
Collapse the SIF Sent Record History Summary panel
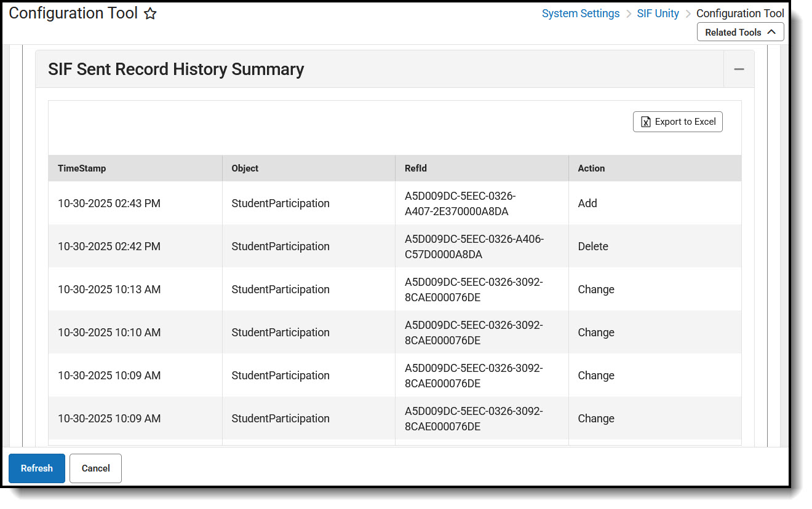tap(738, 69)
